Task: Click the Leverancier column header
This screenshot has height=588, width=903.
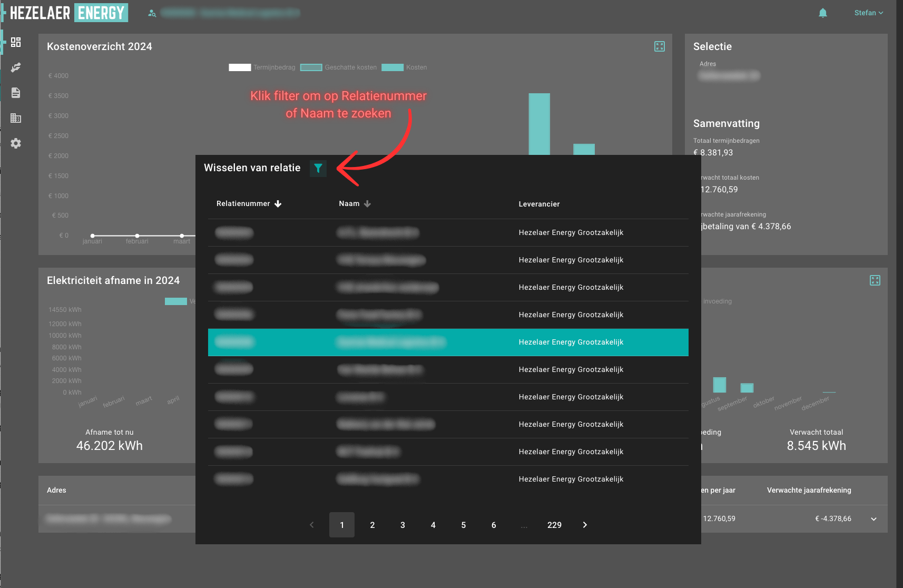Action: [x=539, y=204]
